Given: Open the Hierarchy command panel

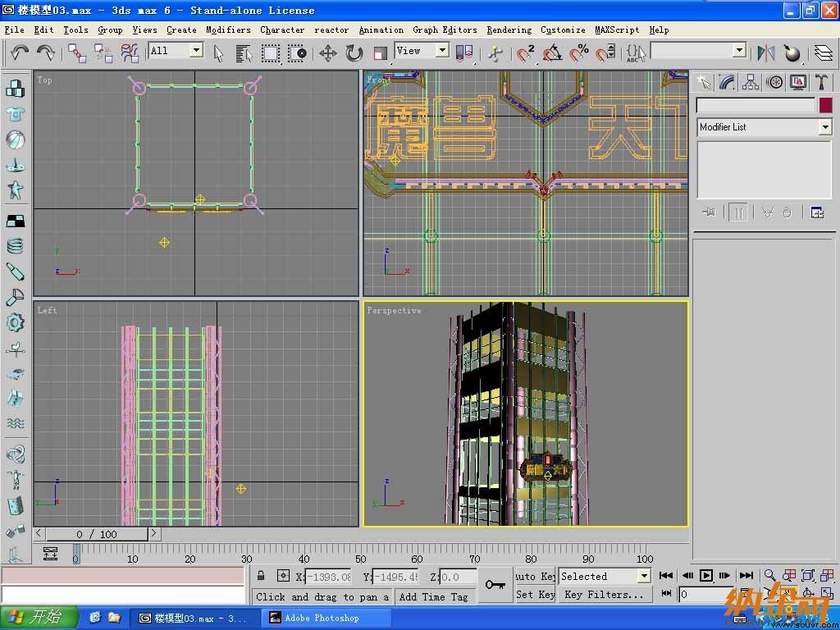Looking at the screenshot, I should [x=751, y=82].
